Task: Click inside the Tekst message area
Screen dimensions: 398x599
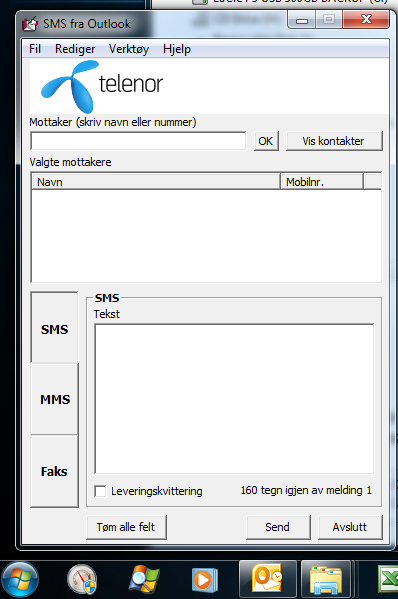Action: tap(234, 399)
